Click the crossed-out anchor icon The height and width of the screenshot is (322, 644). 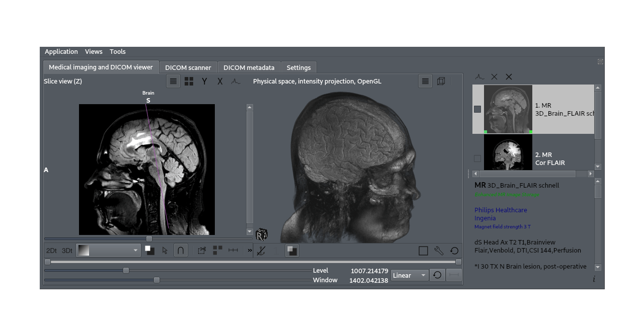tap(261, 250)
